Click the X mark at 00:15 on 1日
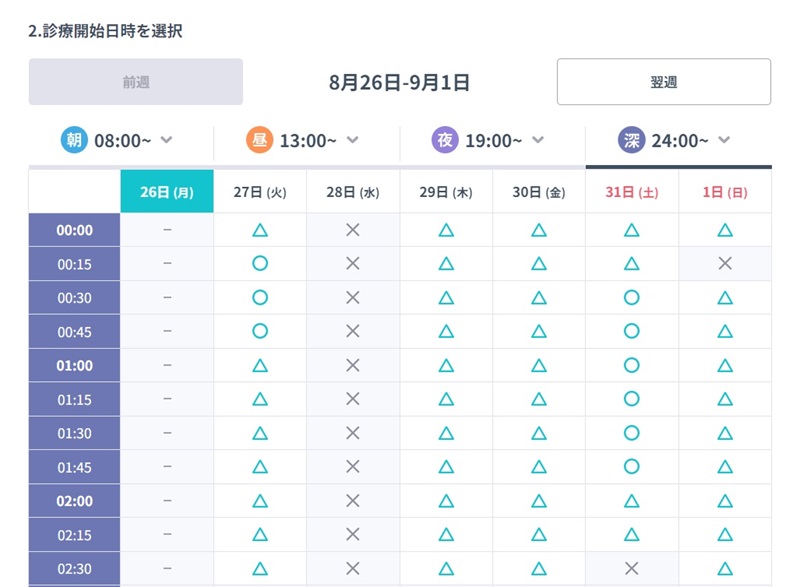 pyautogui.click(x=725, y=264)
